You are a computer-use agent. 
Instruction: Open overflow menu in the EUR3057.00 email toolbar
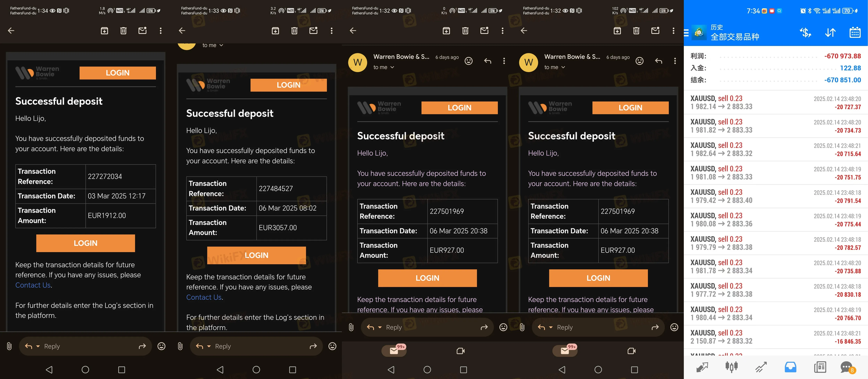coord(332,31)
